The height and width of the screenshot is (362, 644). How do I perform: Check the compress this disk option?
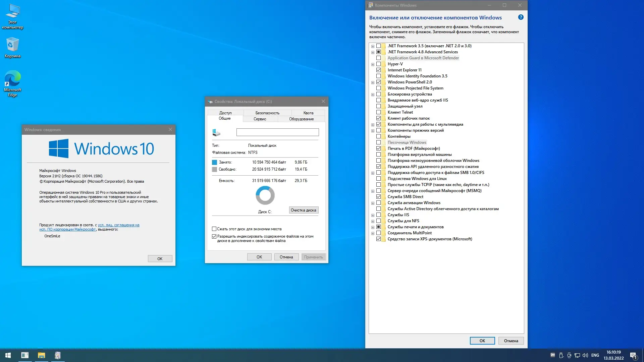pos(214,229)
